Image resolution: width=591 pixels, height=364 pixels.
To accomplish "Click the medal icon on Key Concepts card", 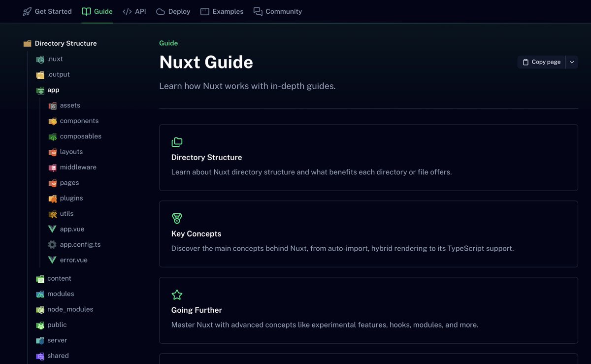I will (x=177, y=218).
